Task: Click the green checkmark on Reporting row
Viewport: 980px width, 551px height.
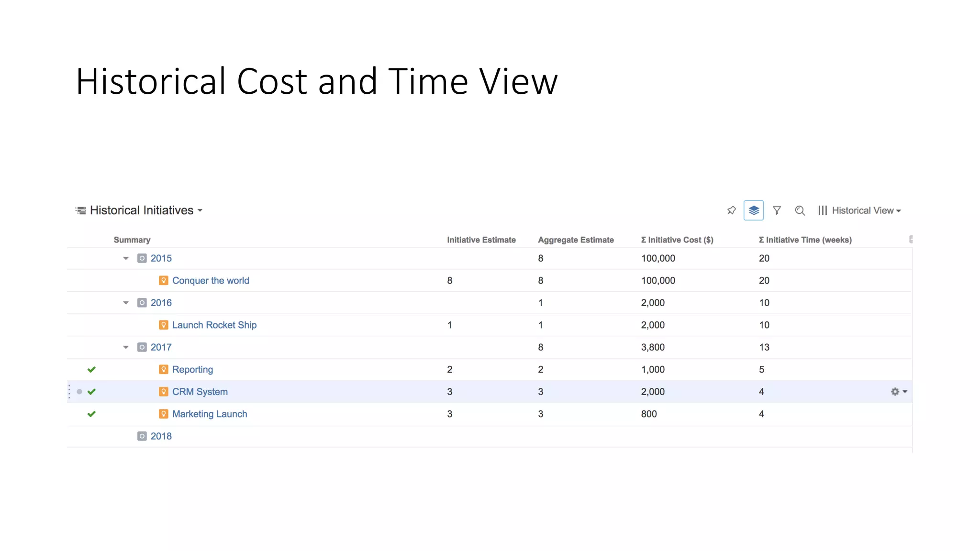Action: (91, 370)
